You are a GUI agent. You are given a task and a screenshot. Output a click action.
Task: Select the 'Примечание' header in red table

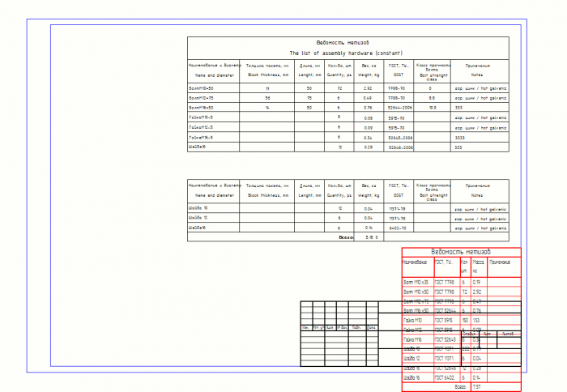500,262
